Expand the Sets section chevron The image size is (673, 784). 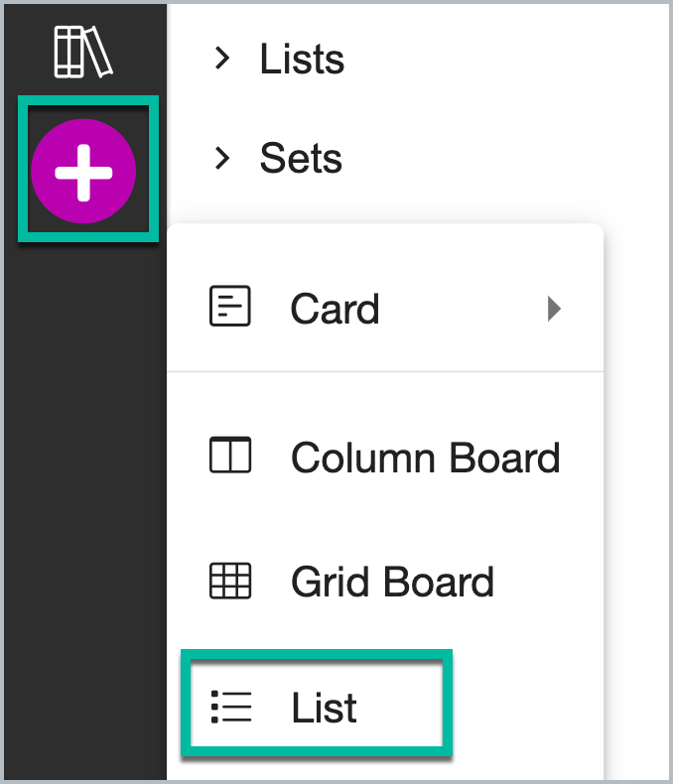[x=222, y=158]
